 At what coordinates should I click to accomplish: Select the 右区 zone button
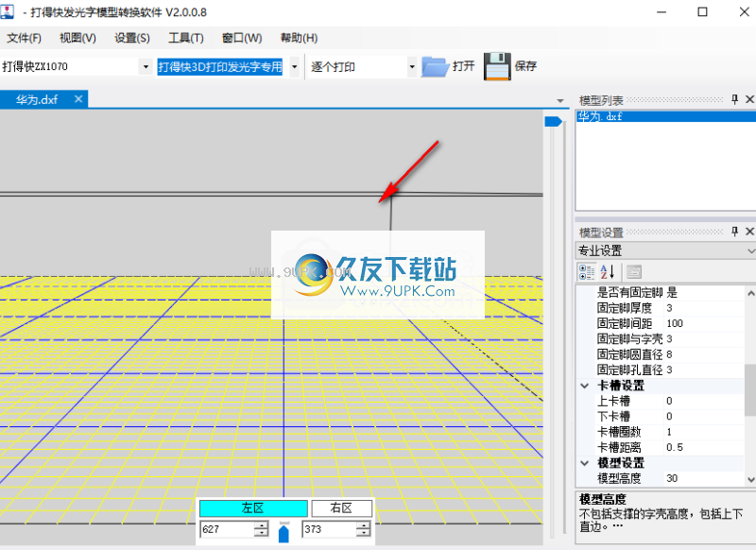click(x=342, y=508)
